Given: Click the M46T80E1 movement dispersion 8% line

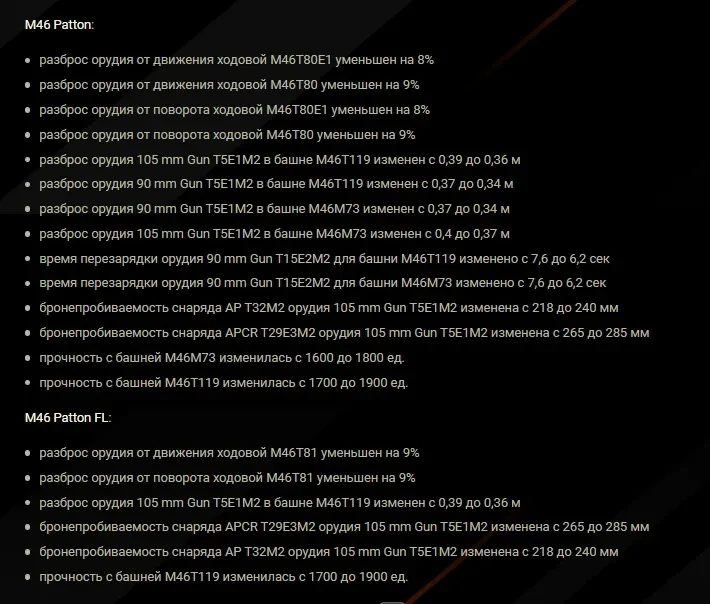Looking at the screenshot, I should pyautogui.click(x=236, y=60).
